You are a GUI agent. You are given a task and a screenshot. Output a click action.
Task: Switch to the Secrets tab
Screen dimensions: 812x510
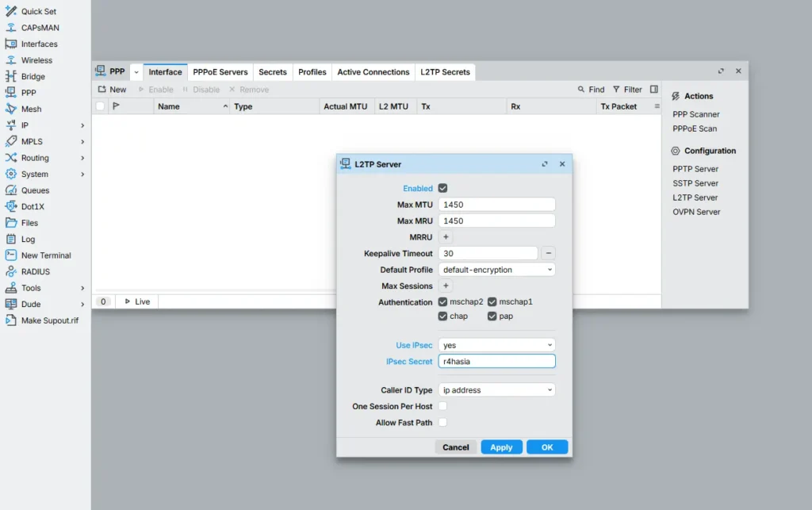273,72
